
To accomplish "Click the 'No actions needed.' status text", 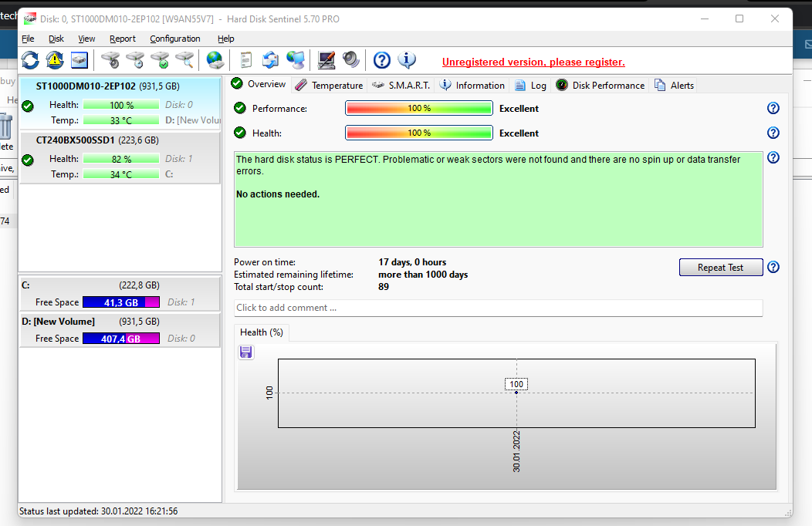I will click(x=278, y=194).
